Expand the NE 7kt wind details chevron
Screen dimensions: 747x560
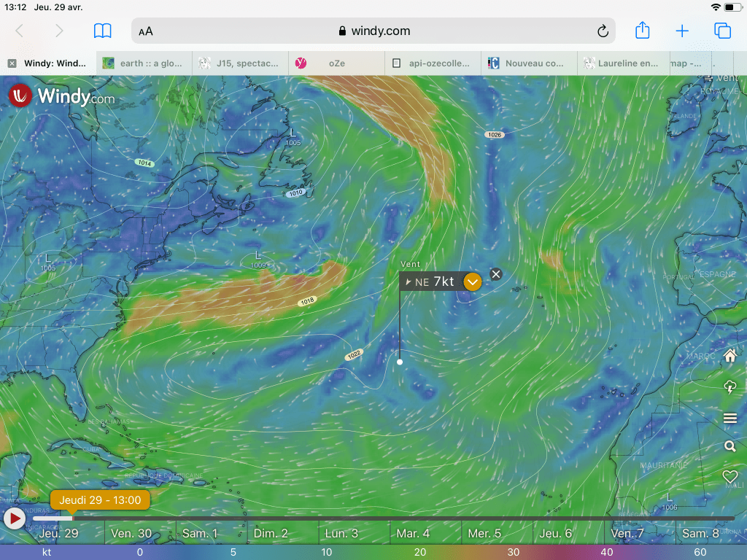point(473,281)
